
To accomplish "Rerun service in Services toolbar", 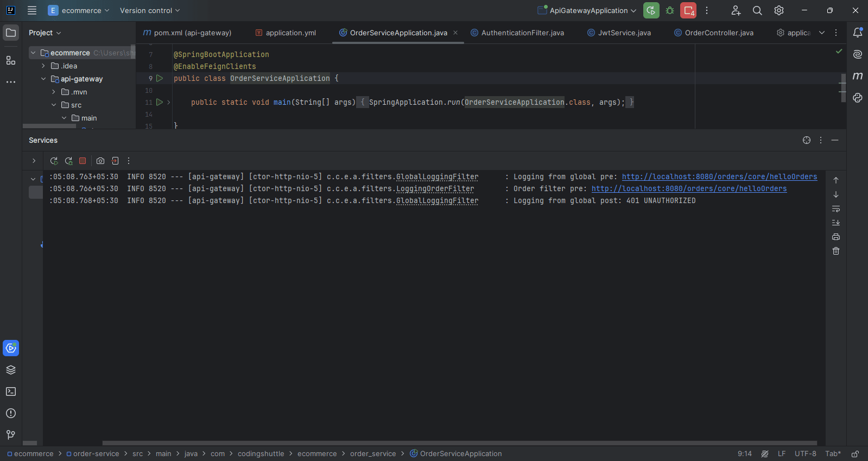I will coord(54,161).
